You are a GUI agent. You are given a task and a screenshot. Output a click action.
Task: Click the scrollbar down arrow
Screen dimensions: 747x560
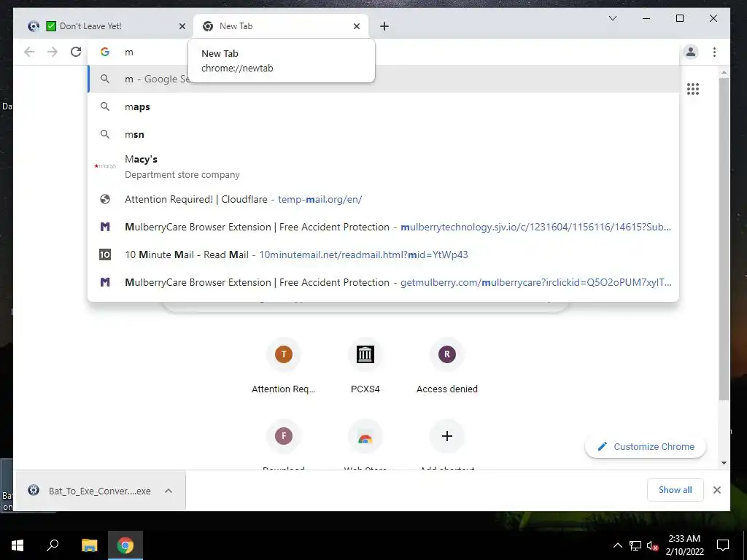click(724, 463)
